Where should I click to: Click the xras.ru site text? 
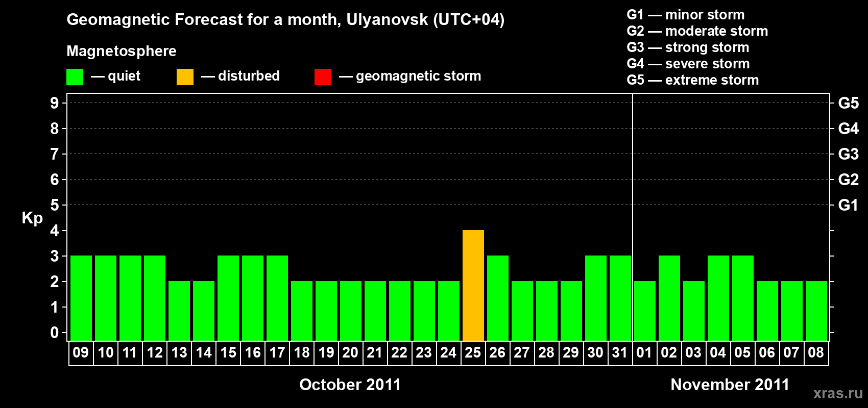(x=838, y=393)
